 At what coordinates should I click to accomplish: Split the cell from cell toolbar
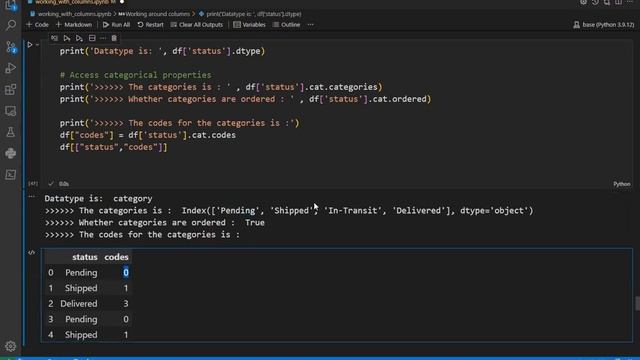[x=92, y=38]
